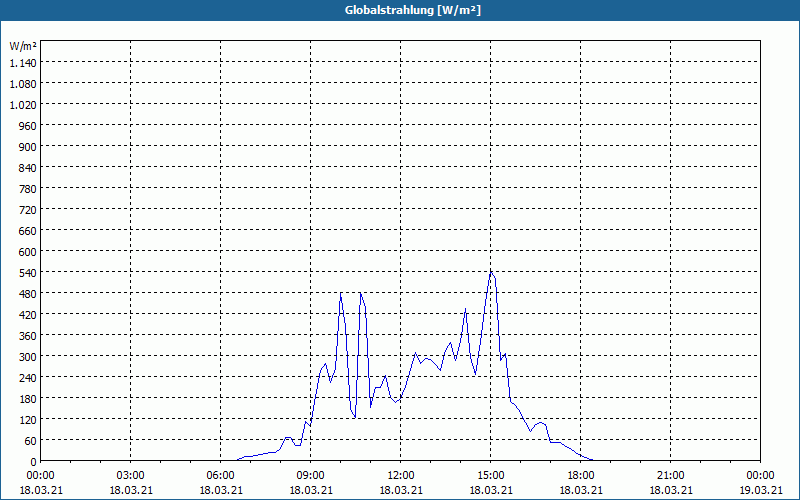Click the 1.140 y-axis label
The image size is (800, 500).
point(23,63)
